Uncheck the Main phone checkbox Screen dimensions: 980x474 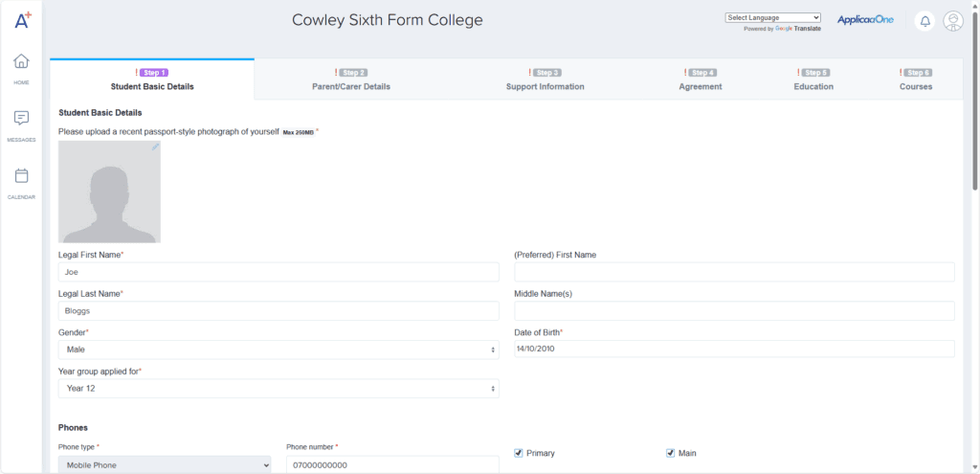(x=671, y=453)
